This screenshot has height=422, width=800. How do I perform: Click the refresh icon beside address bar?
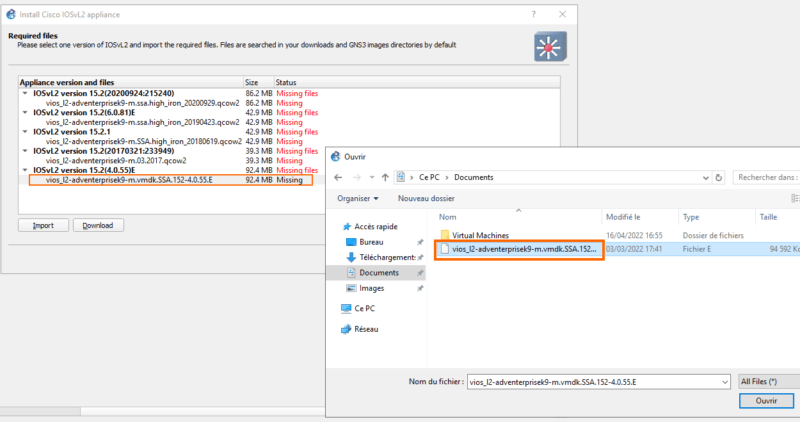pos(718,178)
